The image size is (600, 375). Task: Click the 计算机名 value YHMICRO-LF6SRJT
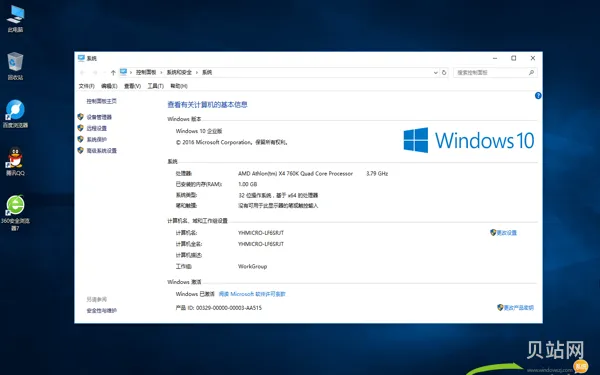coord(261,233)
